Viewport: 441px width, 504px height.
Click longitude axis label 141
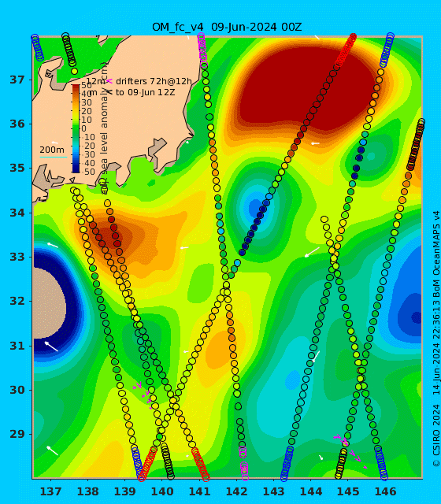(199, 491)
